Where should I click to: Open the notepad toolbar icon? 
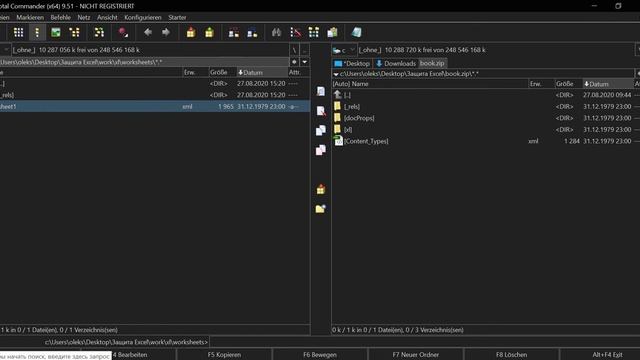point(356,32)
